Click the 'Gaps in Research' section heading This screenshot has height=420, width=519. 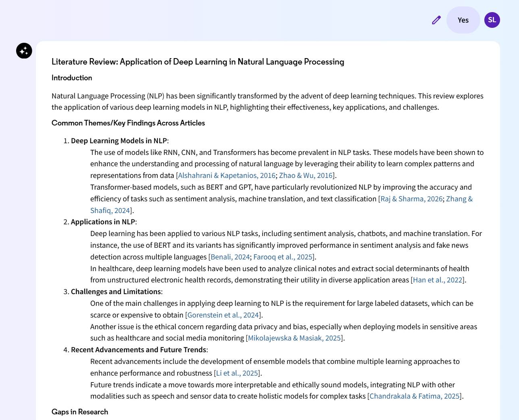tap(80, 412)
